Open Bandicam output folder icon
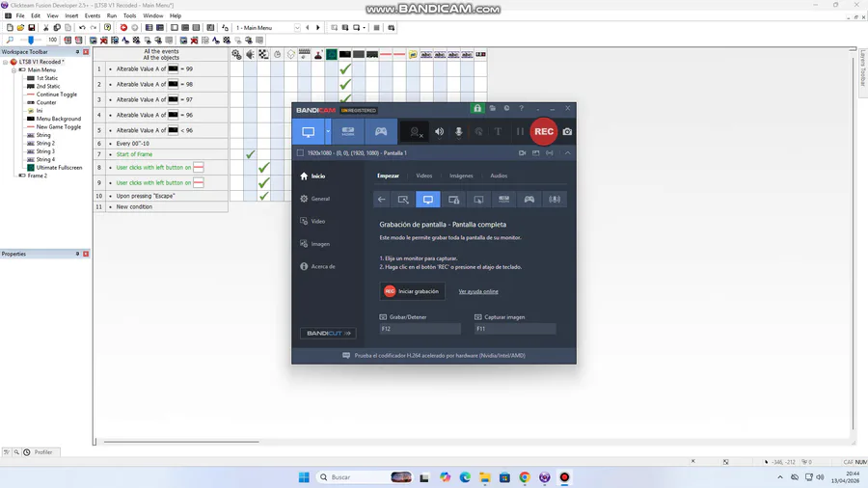Screen dimensions: 868x488 492,108
